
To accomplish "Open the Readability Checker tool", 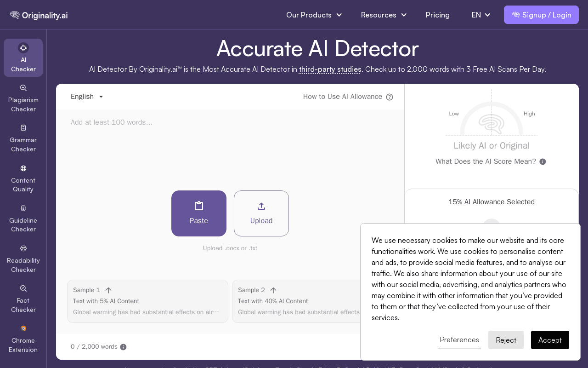I will [23, 259].
